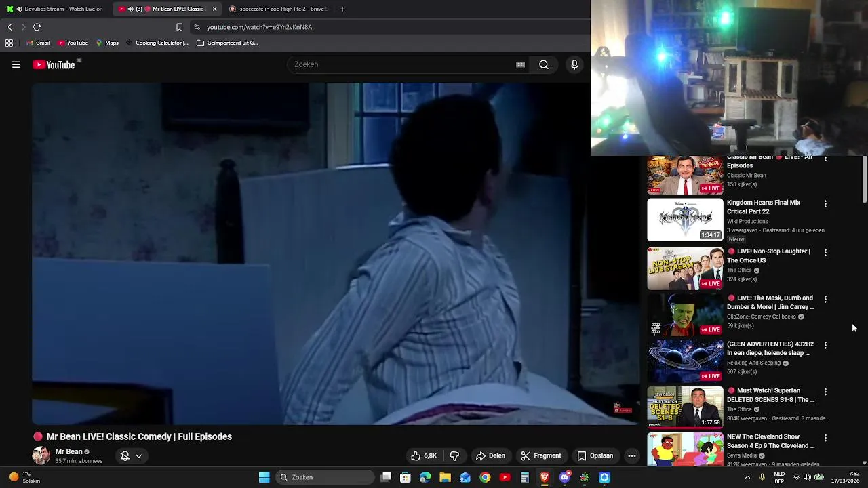
Task: Switch to the Devubbs Stream tab
Action: click(x=56, y=9)
